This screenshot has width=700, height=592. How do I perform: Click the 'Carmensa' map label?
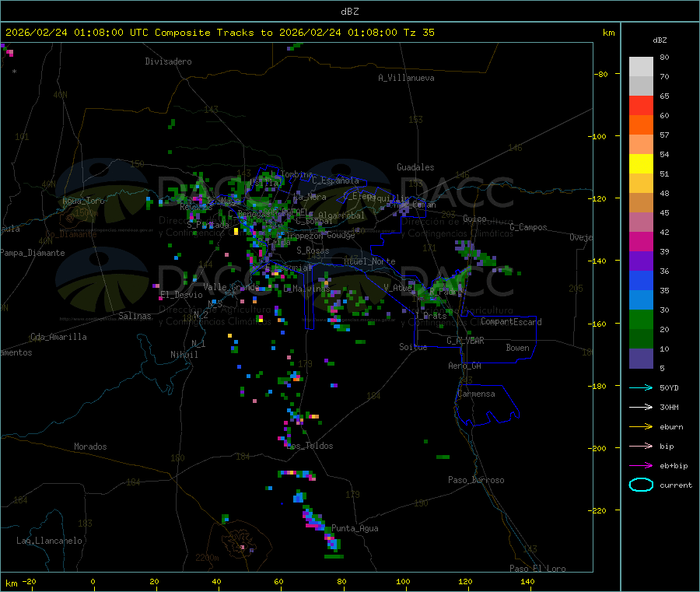(x=476, y=394)
